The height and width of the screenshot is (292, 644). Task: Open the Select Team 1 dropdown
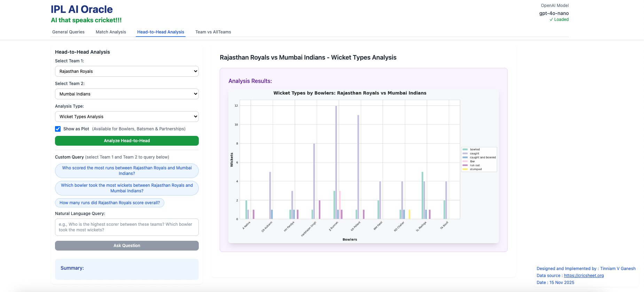(x=127, y=71)
